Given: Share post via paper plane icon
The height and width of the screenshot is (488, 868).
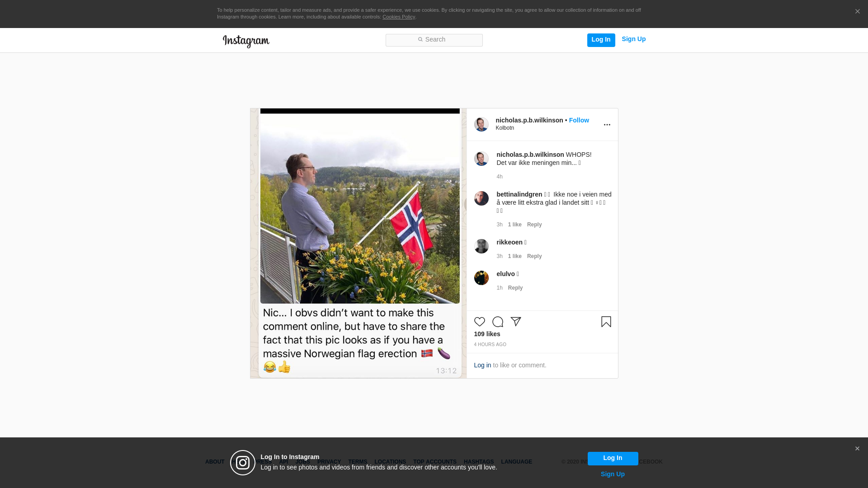Looking at the screenshot, I should (x=516, y=322).
